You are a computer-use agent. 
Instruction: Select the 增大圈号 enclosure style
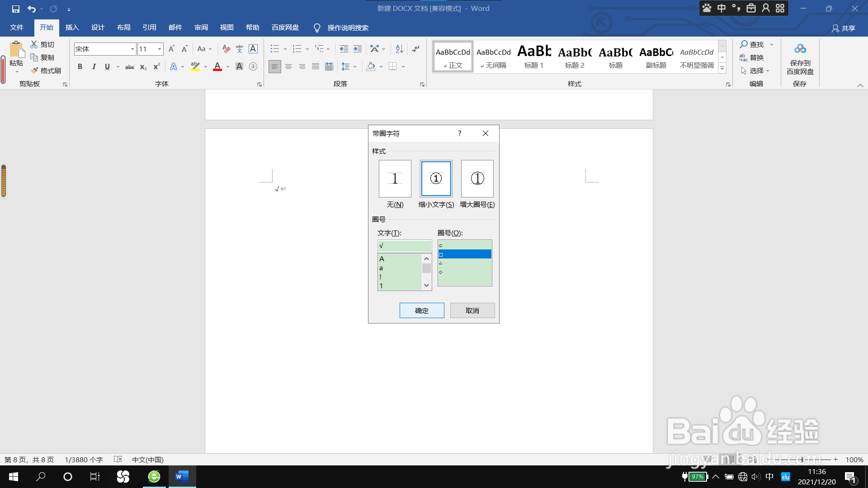[x=477, y=179]
